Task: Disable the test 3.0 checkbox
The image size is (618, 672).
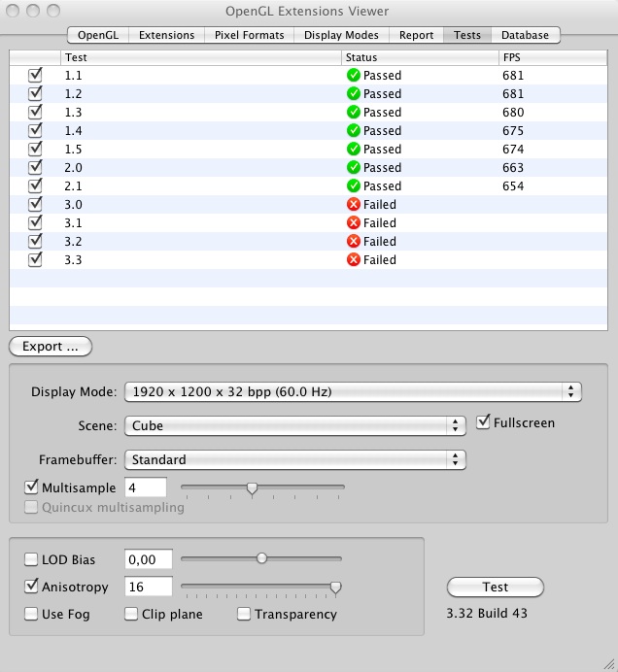Action: 35,205
